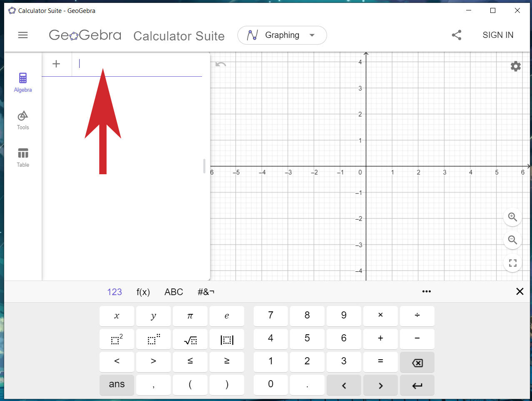Open the plus add-item menu
532x401 pixels.
[56, 64]
